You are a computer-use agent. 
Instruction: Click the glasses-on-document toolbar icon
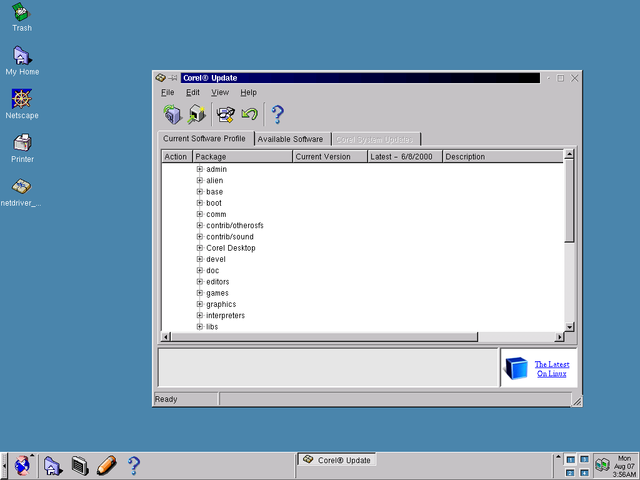225,114
